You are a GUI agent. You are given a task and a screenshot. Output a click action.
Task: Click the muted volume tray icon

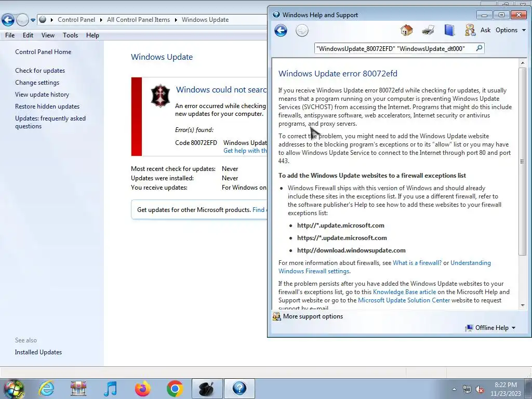[480, 389]
